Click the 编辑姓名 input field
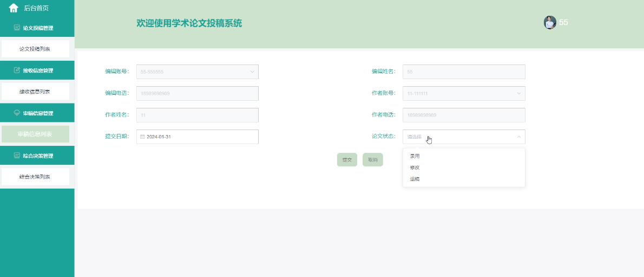The width and height of the screenshot is (644, 277). tap(464, 72)
